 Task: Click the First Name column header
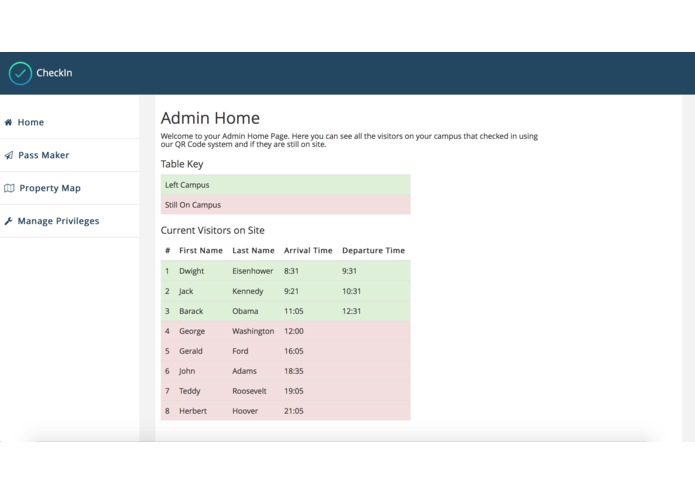pos(201,250)
